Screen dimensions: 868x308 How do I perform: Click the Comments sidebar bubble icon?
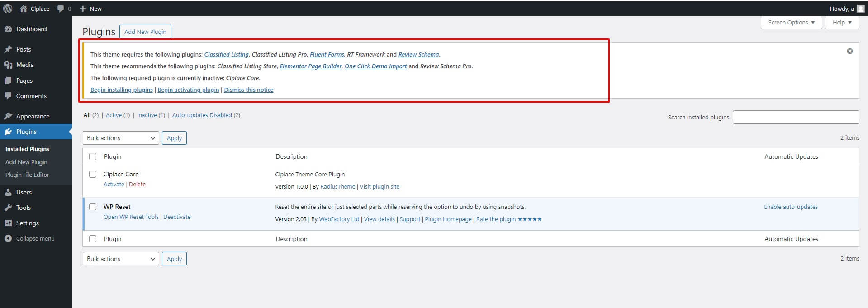pos(8,96)
